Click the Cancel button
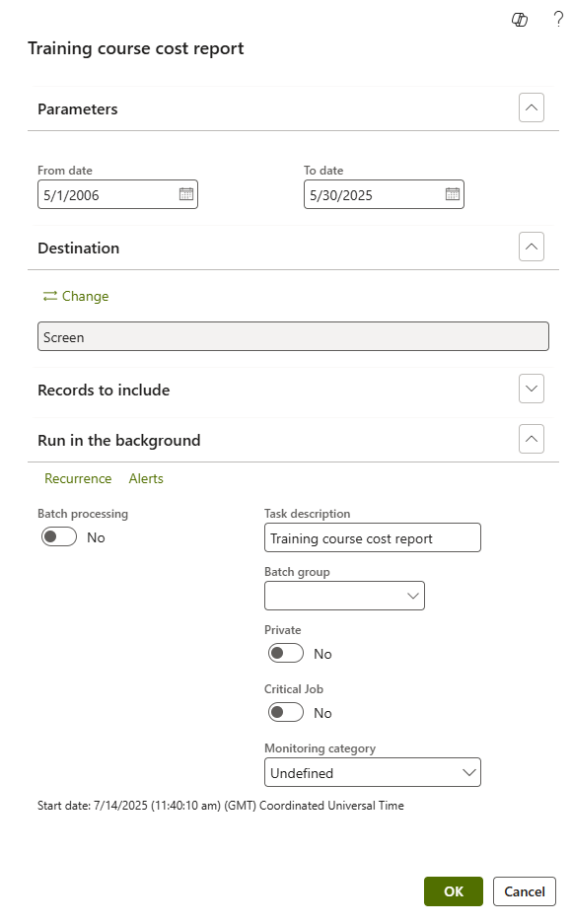 point(525,891)
